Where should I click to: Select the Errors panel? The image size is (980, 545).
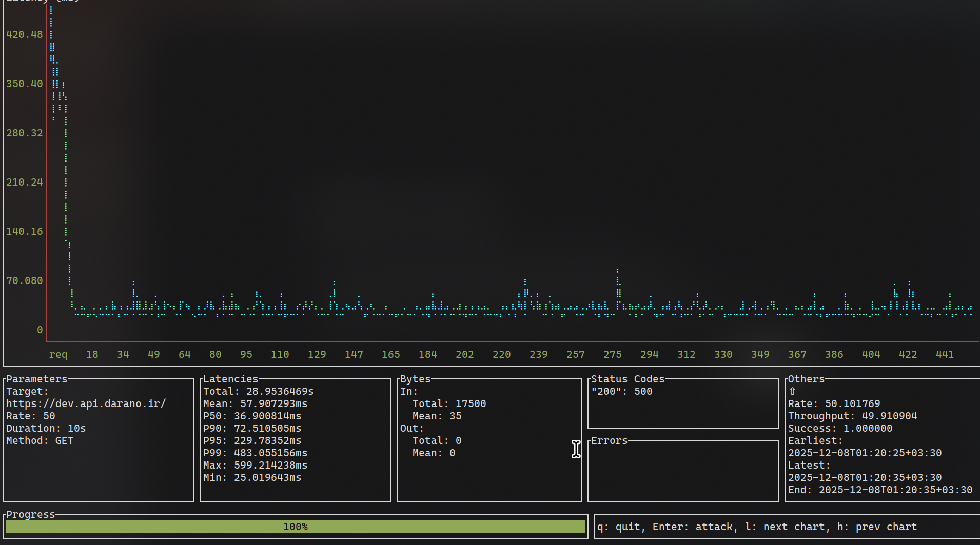(610, 440)
